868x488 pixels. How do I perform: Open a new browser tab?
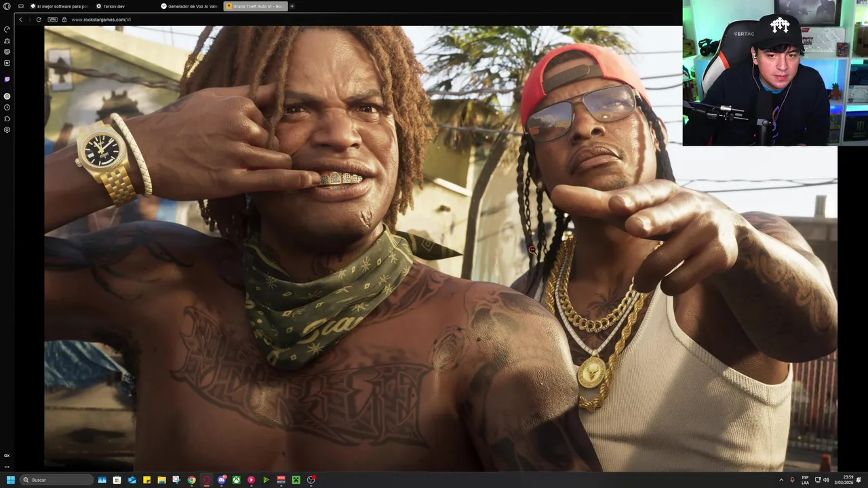click(x=292, y=6)
